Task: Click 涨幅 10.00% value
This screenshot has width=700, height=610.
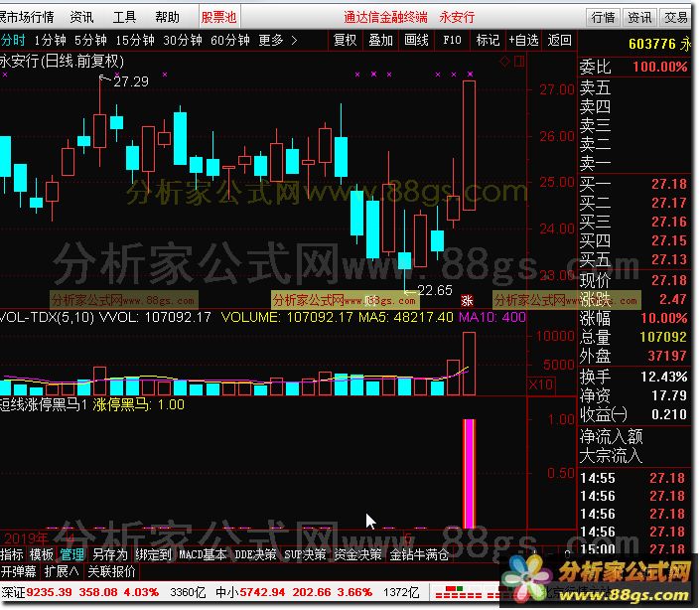Action: click(x=664, y=318)
